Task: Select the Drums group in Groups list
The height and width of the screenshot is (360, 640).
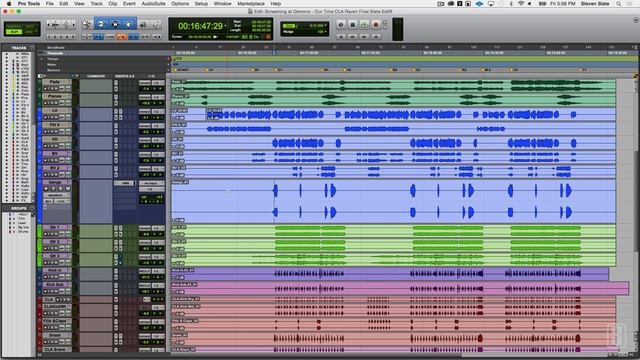Action: 23,231
